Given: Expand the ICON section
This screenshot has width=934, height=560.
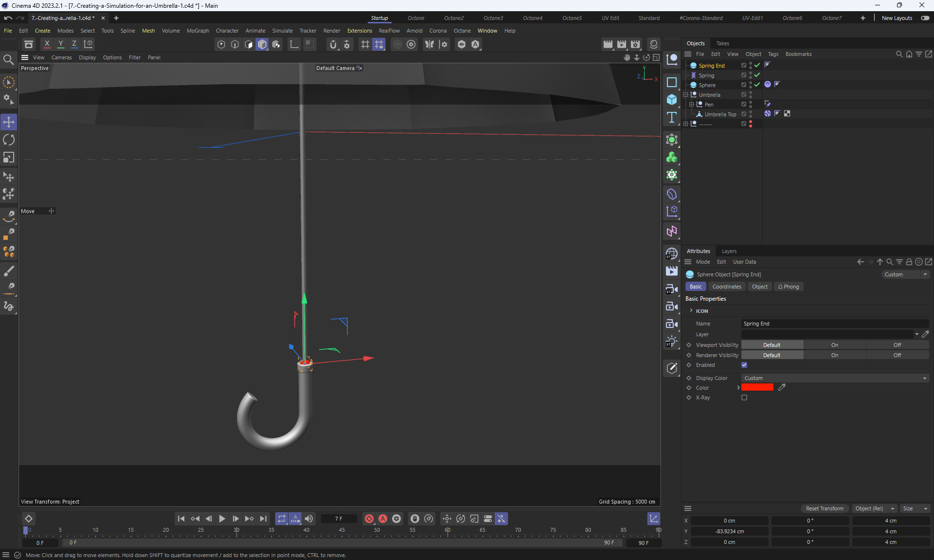Looking at the screenshot, I should [691, 310].
